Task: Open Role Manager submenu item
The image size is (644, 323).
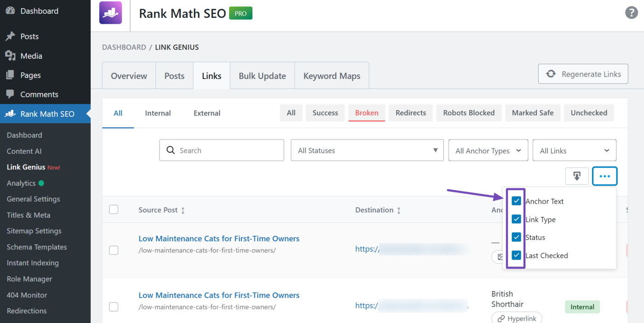Action: (x=29, y=279)
